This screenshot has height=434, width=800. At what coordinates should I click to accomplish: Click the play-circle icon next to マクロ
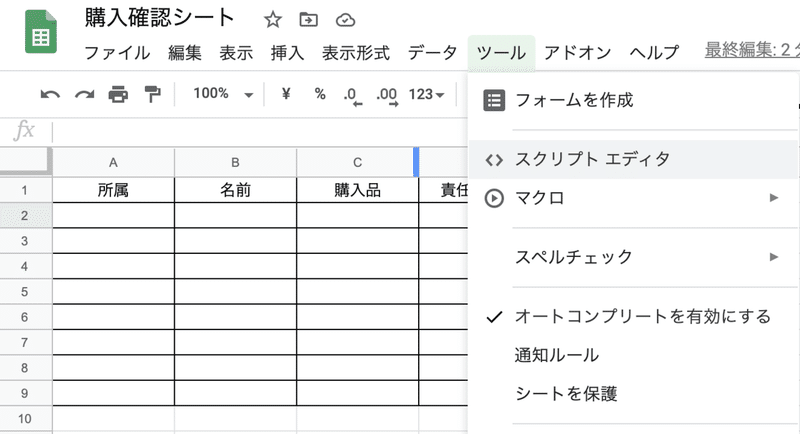coord(494,198)
